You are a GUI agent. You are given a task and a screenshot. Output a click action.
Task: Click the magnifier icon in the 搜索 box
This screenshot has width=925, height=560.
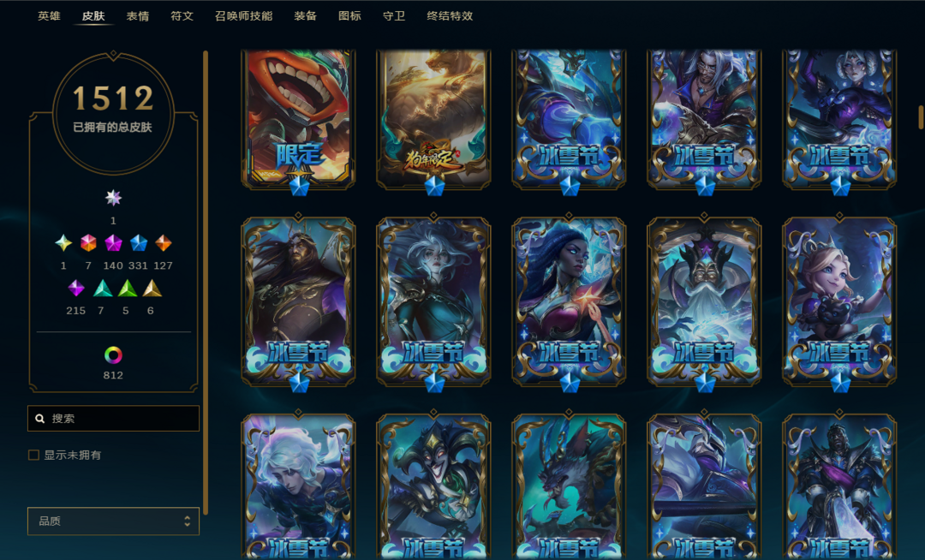pos(40,419)
